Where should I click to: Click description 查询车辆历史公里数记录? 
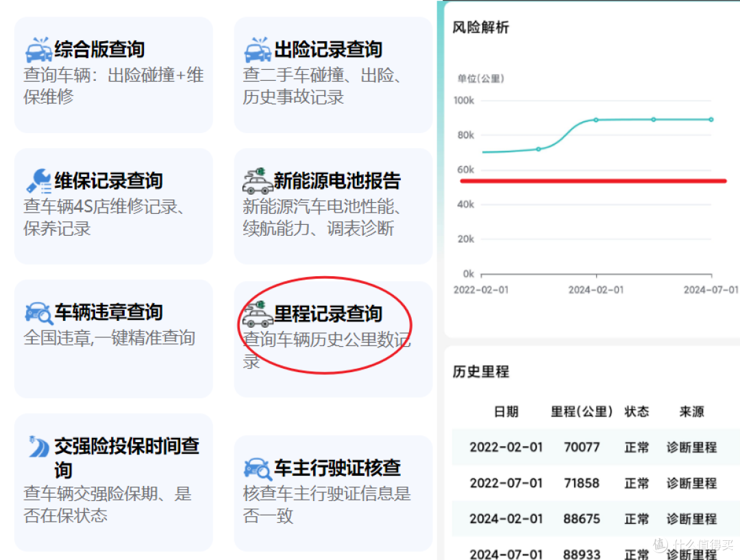(x=327, y=350)
